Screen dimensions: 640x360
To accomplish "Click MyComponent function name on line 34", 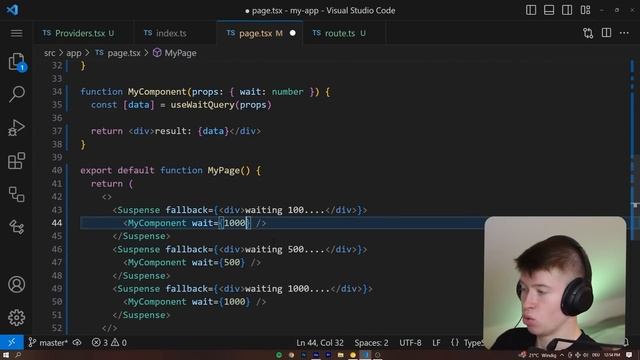I will tap(157, 92).
